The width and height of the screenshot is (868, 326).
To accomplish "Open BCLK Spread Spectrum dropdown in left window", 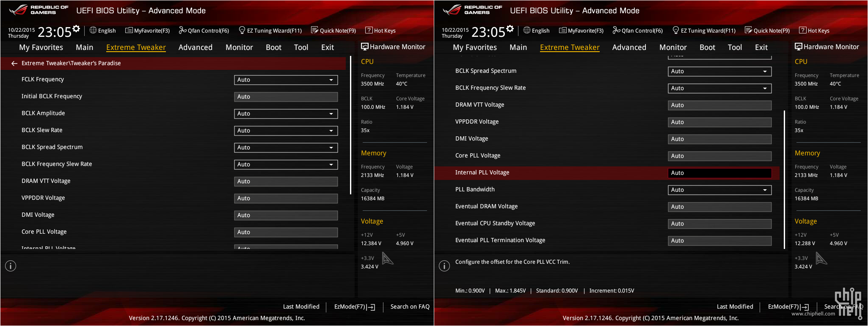I will pyautogui.click(x=286, y=147).
